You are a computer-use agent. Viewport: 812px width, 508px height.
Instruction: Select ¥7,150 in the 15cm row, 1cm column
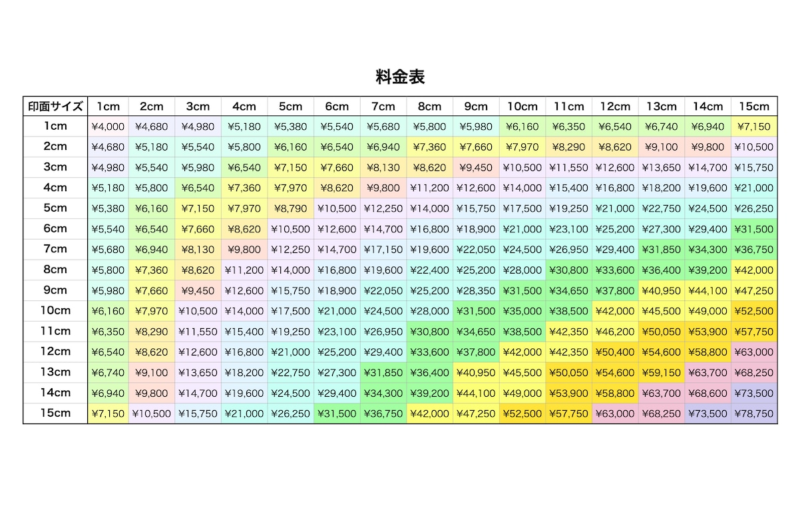tap(108, 413)
